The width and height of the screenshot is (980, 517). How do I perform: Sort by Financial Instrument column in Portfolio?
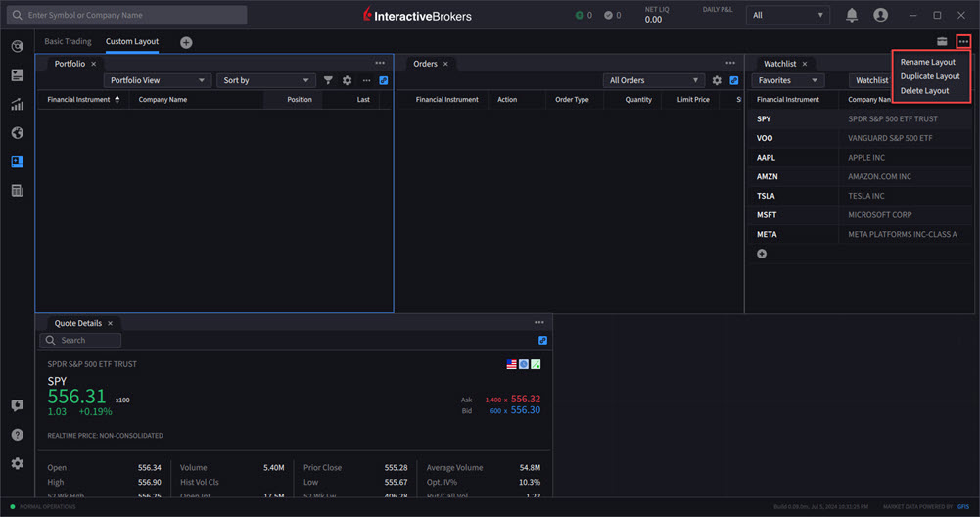[83, 100]
